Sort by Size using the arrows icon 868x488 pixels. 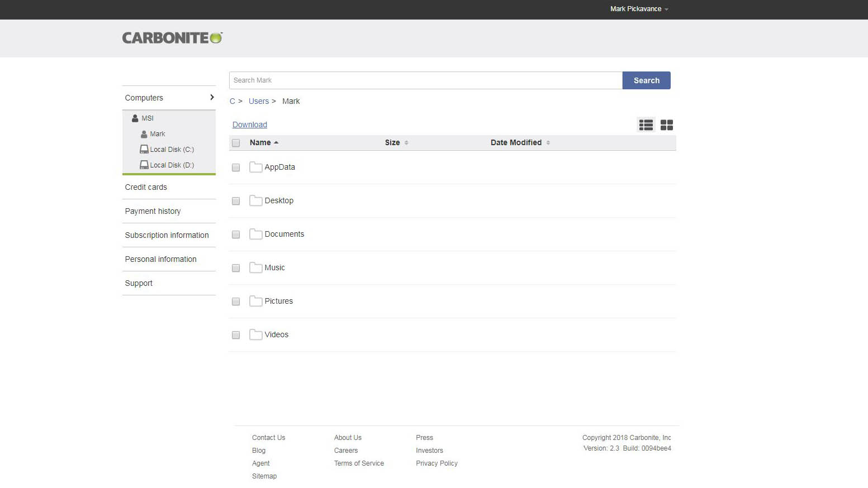click(x=406, y=143)
